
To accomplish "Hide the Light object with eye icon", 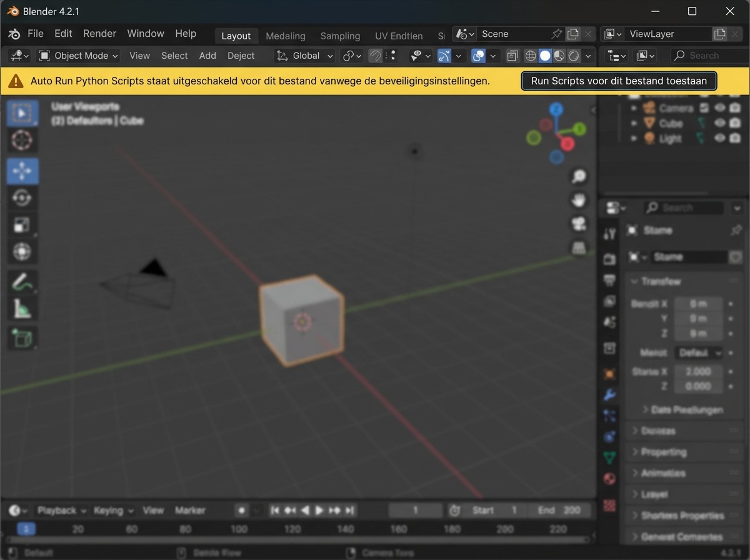I will pyautogui.click(x=720, y=138).
